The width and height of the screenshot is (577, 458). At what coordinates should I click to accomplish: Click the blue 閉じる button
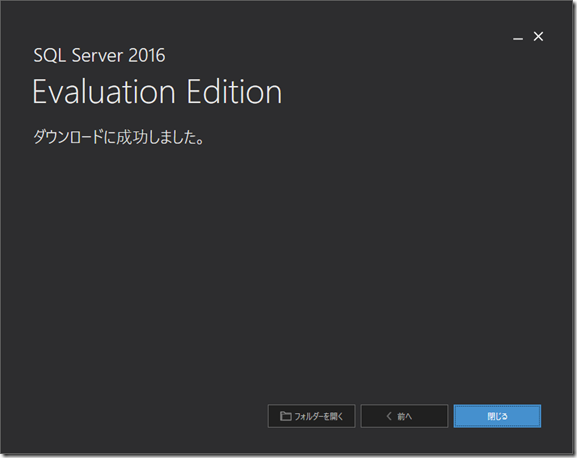497,416
